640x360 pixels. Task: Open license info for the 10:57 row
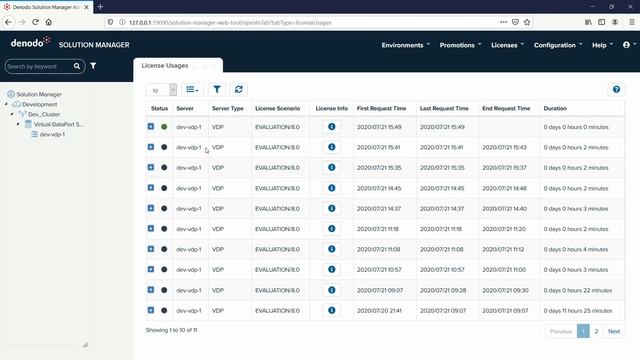[x=331, y=270]
